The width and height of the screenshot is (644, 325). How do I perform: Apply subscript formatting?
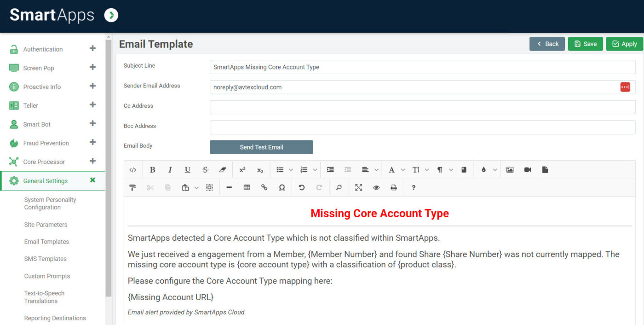tap(260, 170)
